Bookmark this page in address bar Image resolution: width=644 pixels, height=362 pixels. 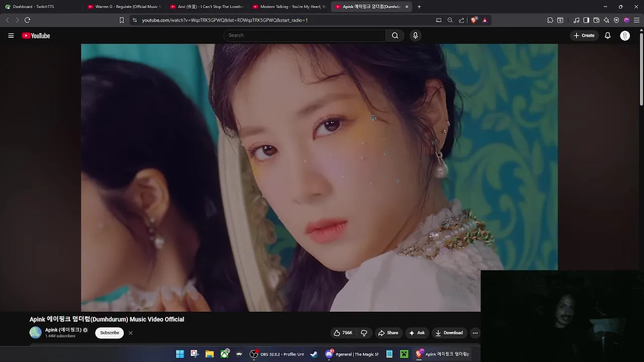coord(121,20)
